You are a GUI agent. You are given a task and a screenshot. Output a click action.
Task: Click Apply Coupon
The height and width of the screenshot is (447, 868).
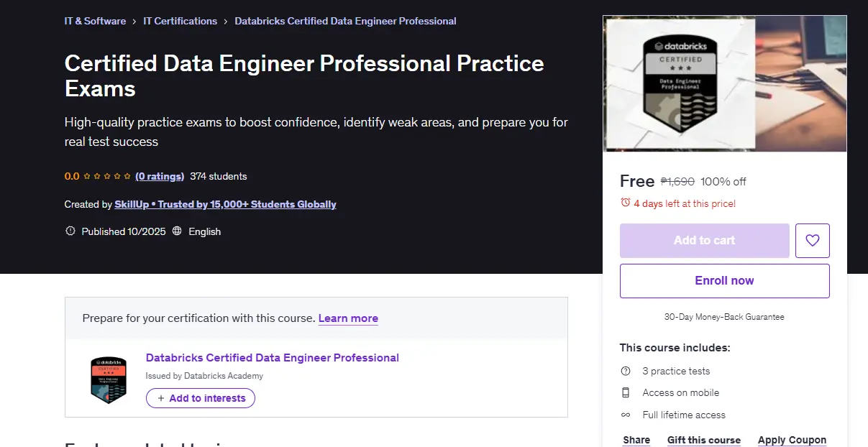[x=792, y=440]
